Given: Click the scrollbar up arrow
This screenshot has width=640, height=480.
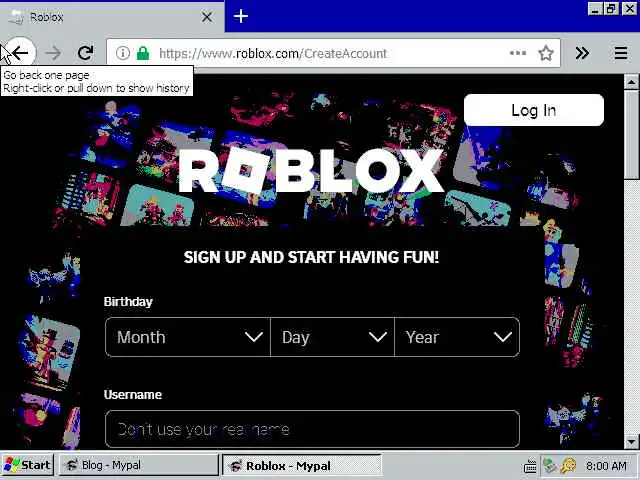Looking at the screenshot, I should click(631, 82).
